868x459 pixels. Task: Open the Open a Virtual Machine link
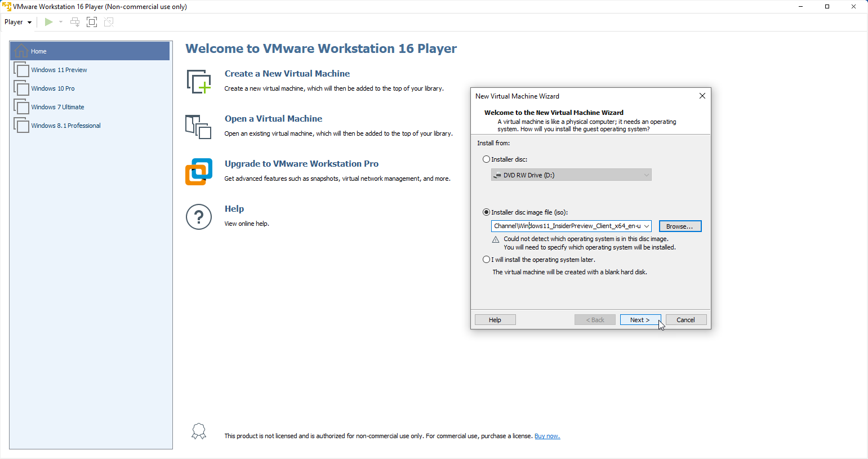point(274,119)
